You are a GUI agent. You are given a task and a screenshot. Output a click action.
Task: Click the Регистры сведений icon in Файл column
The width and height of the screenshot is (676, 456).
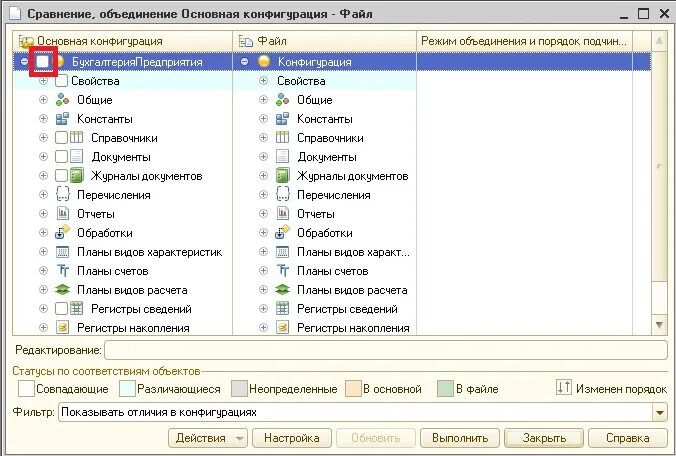click(x=282, y=309)
